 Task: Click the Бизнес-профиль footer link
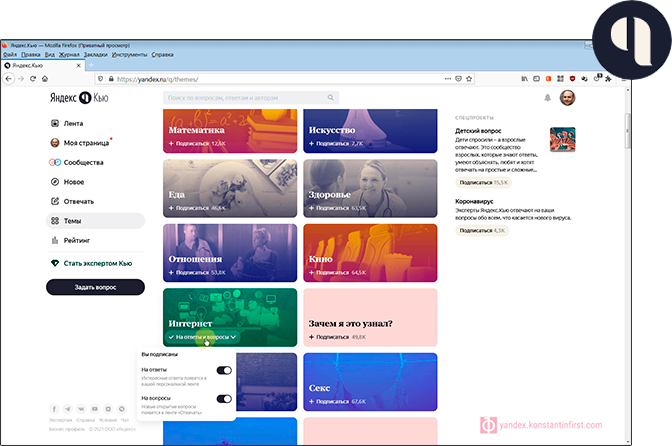point(66,429)
